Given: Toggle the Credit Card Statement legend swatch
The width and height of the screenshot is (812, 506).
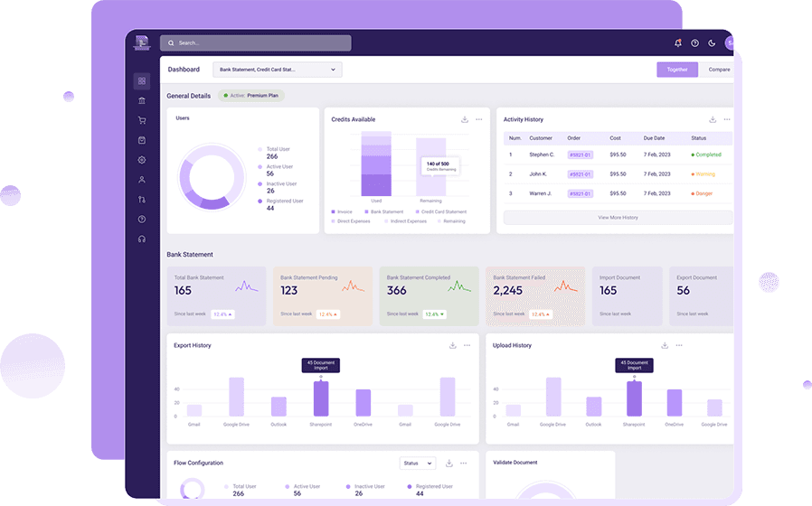Looking at the screenshot, I should (418, 211).
